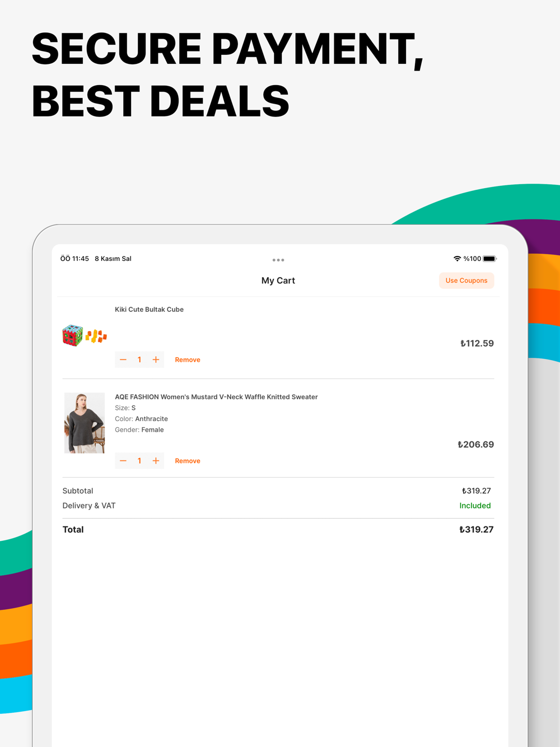560x747 pixels.
Task: Tap the ₺112.59 item price
Action: [477, 343]
